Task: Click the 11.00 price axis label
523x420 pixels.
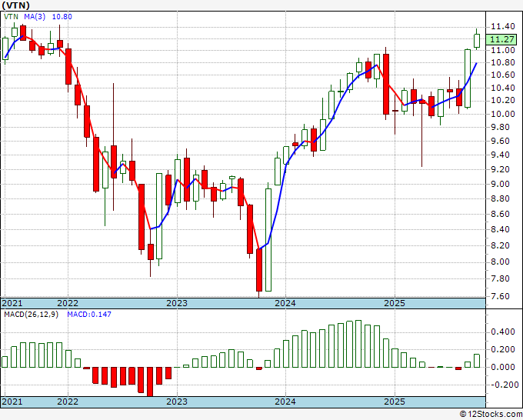Action: (503, 50)
